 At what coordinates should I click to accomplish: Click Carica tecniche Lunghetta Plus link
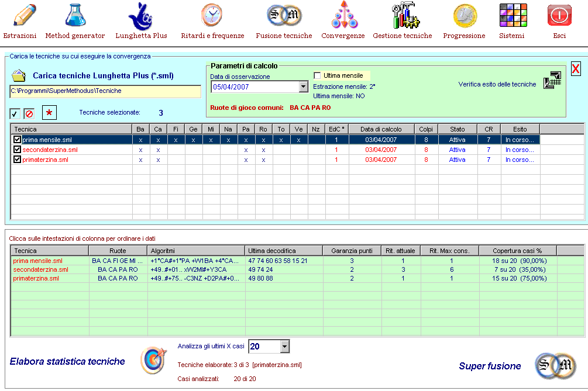coord(103,75)
